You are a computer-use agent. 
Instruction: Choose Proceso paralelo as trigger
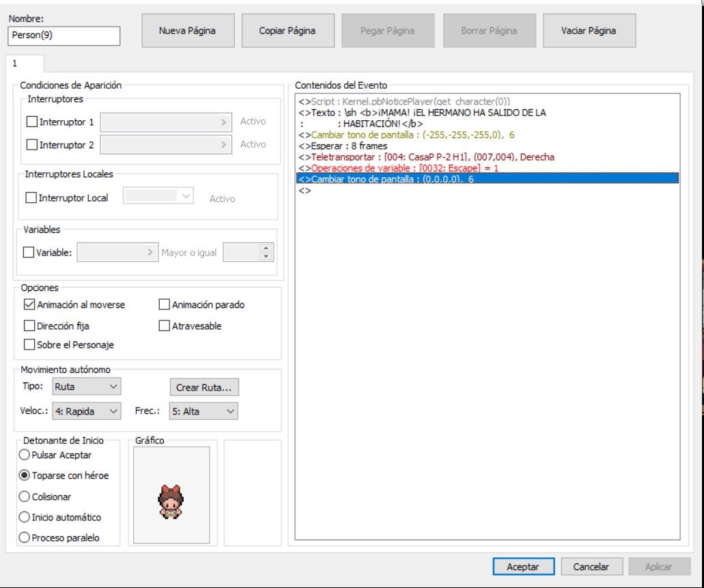click(x=25, y=537)
